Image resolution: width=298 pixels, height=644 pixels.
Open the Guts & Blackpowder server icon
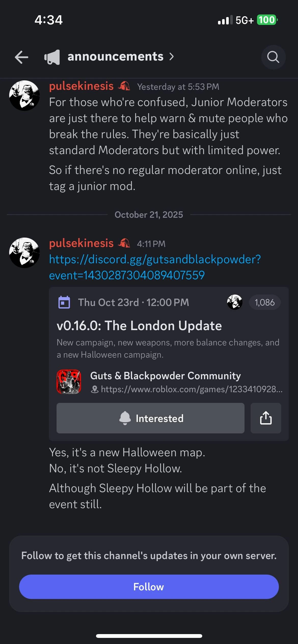[69, 382]
